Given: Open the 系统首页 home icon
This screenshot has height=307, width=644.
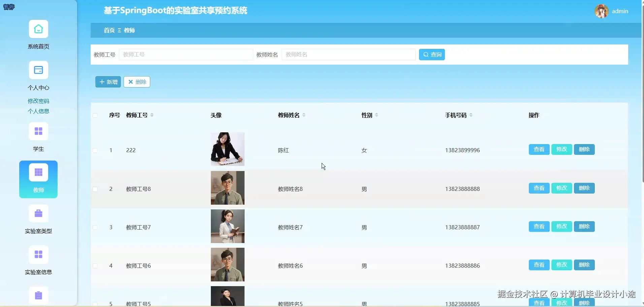Looking at the screenshot, I should [38, 30].
